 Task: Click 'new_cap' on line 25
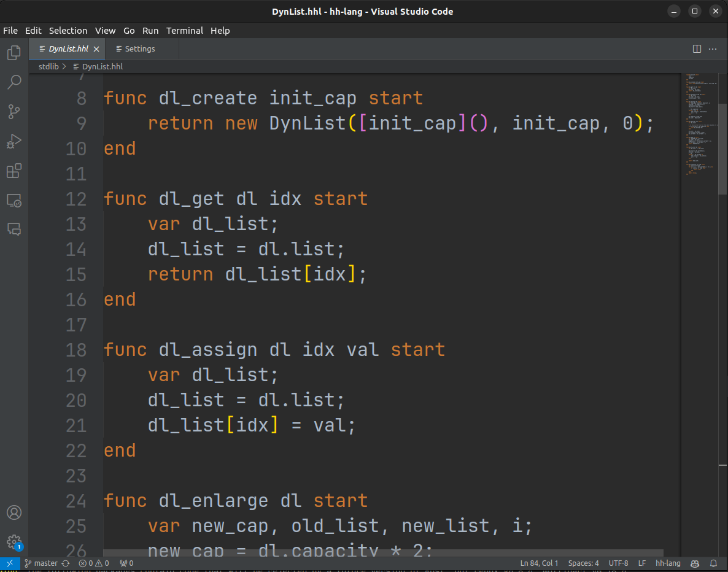230,526
